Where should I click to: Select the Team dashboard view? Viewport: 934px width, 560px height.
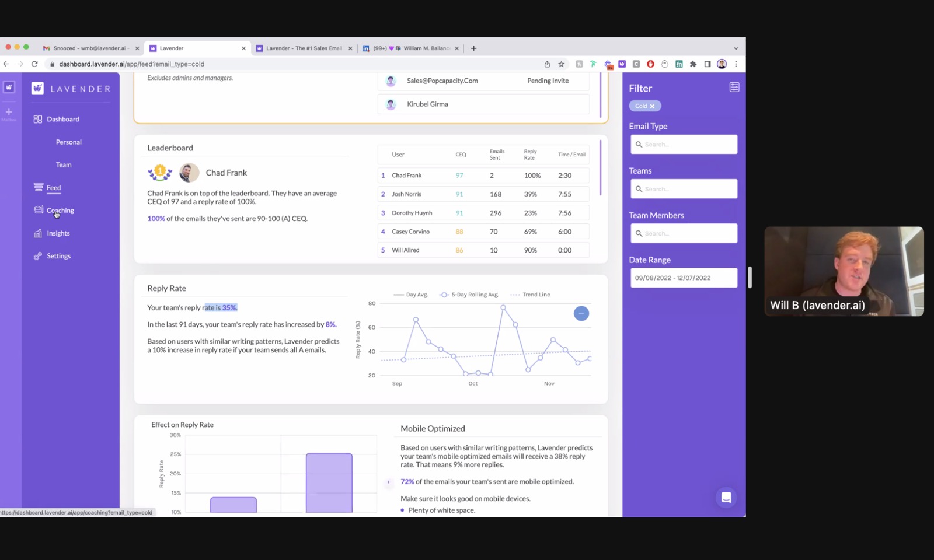coord(64,165)
